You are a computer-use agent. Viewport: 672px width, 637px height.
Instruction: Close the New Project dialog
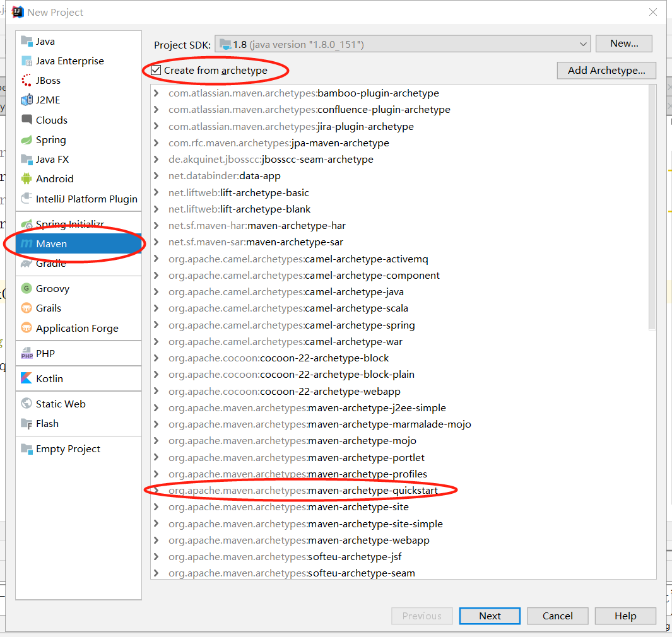coord(652,12)
